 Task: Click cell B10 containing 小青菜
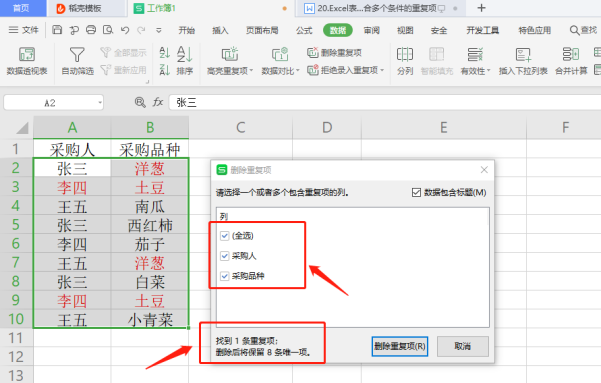click(x=150, y=319)
